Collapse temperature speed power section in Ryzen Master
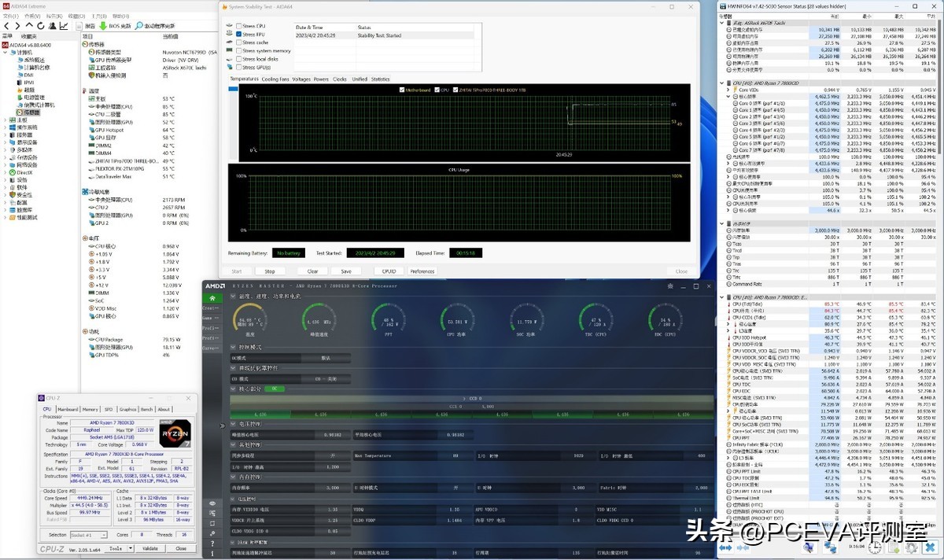The image size is (944, 560). point(233,297)
